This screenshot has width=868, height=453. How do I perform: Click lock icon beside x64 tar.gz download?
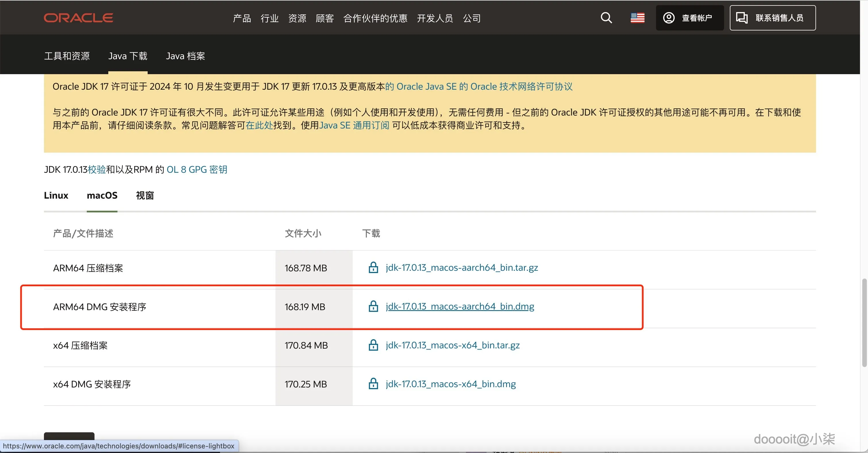pyautogui.click(x=373, y=345)
